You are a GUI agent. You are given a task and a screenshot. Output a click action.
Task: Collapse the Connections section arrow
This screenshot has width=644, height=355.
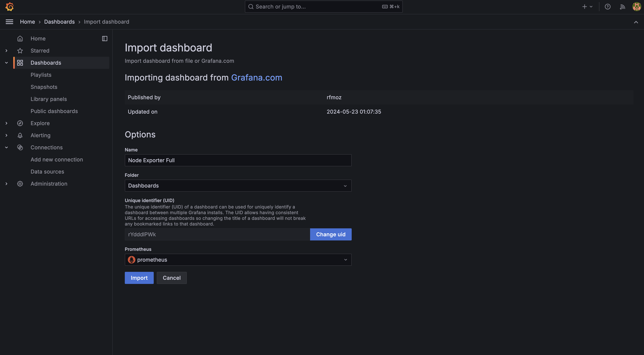tap(6, 147)
